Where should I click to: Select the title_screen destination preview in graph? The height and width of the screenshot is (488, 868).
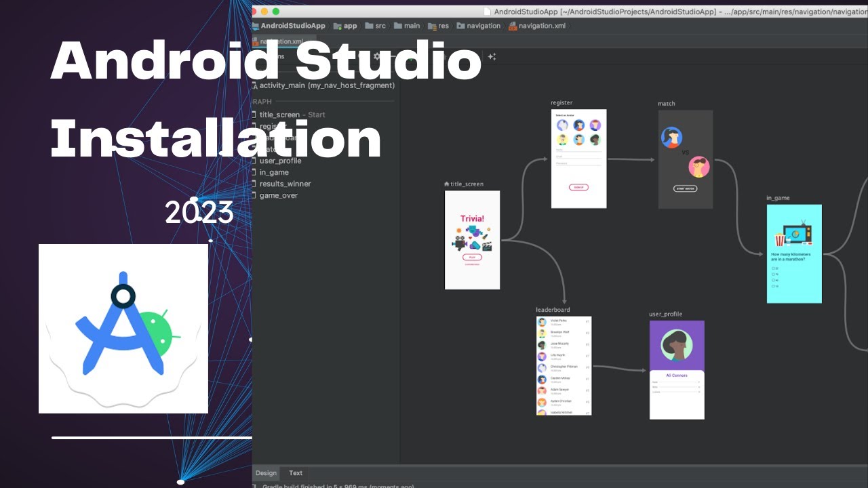(x=472, y=240)
